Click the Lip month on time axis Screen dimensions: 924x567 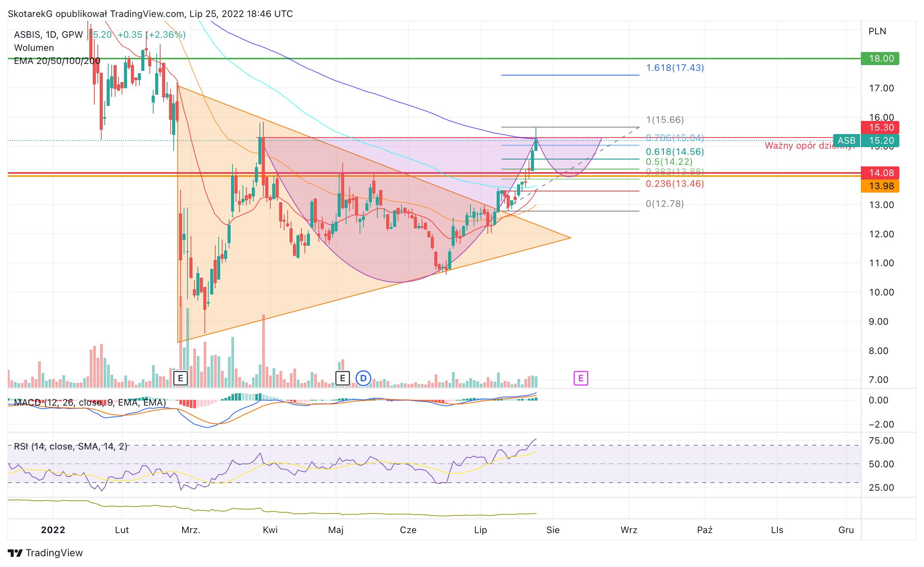pyautogui.click(x=480, y=530)
